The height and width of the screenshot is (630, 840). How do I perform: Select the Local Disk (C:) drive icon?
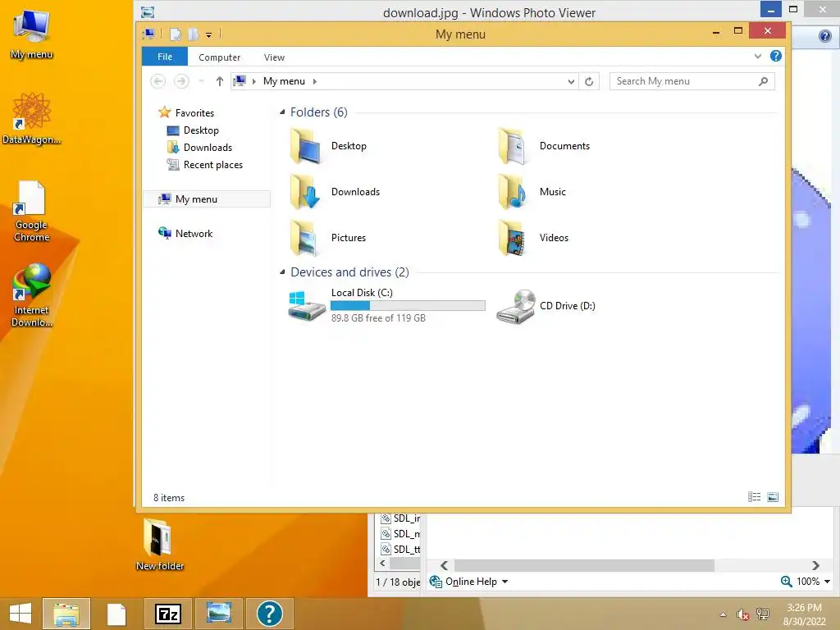pyautogui.click(x=306, y=306)
